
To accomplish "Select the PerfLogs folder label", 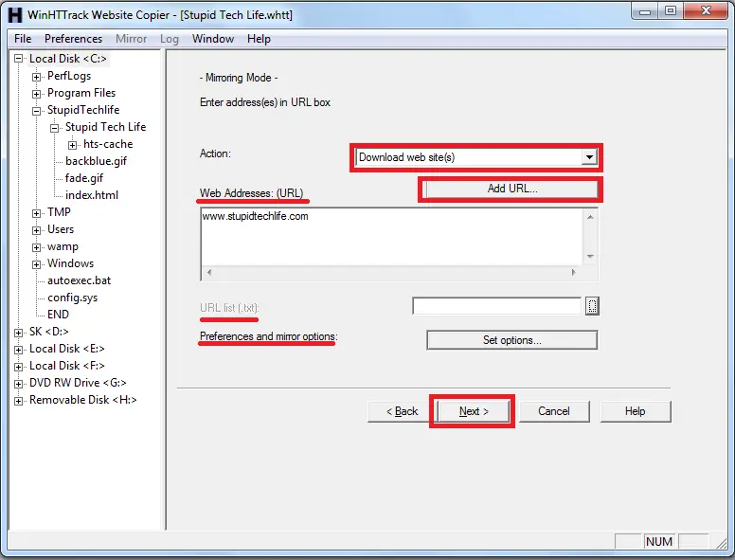I will (x=69, y=76).
